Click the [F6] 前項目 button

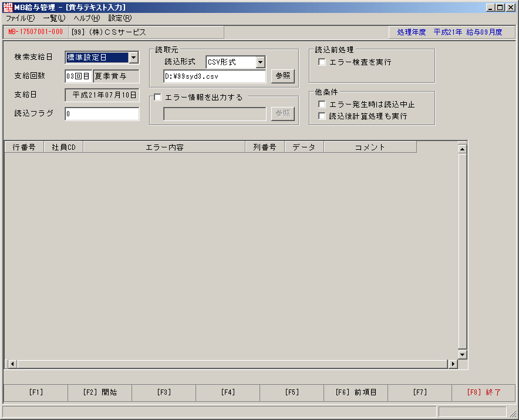point(356,392)
